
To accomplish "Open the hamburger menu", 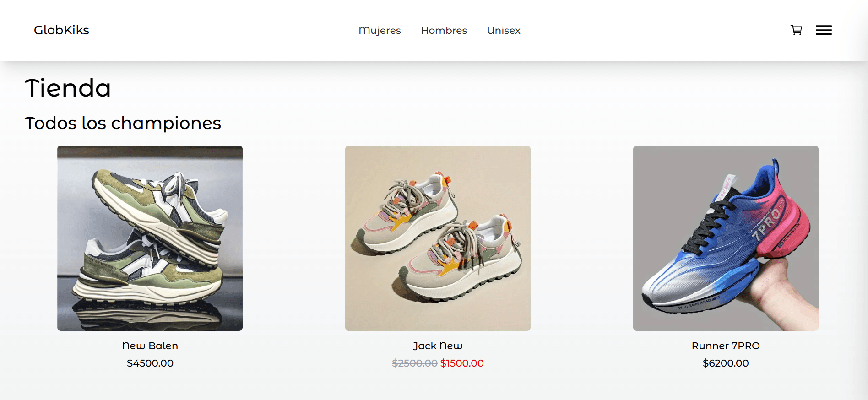I will 824,30.
